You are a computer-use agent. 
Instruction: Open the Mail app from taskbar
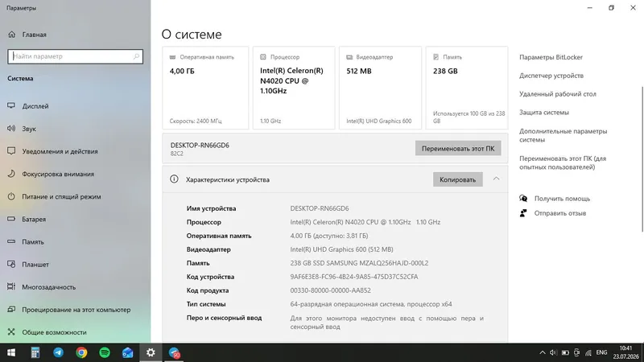tap(128, 352)
